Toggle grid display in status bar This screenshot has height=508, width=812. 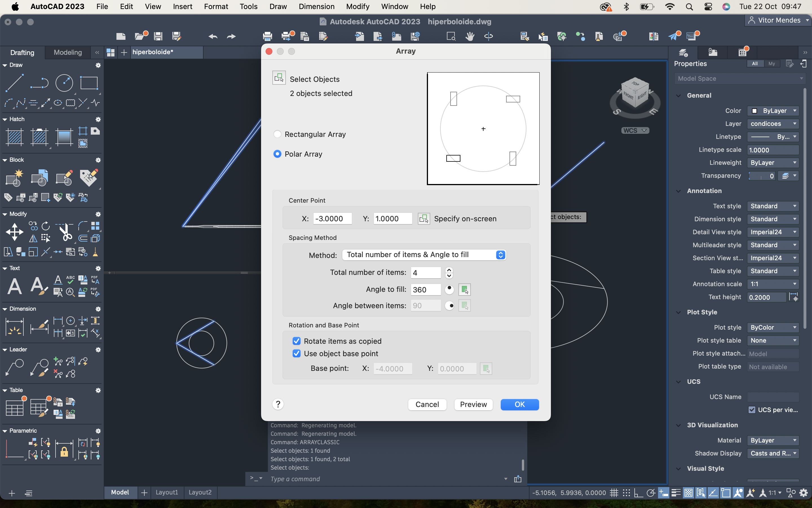pos(614,493)
